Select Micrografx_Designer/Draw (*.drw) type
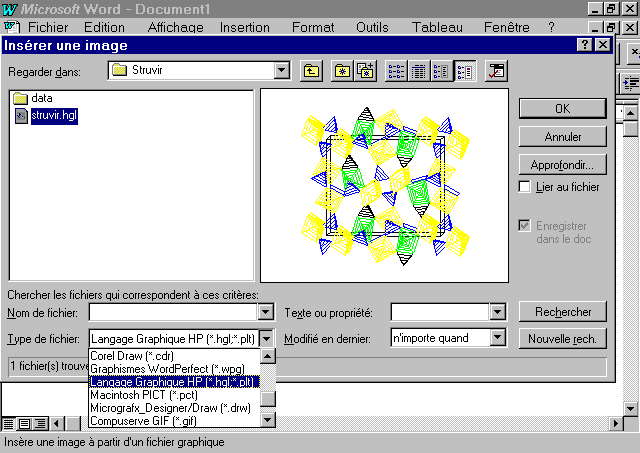Viewport: 640px width, 453px height. [174, 408]
